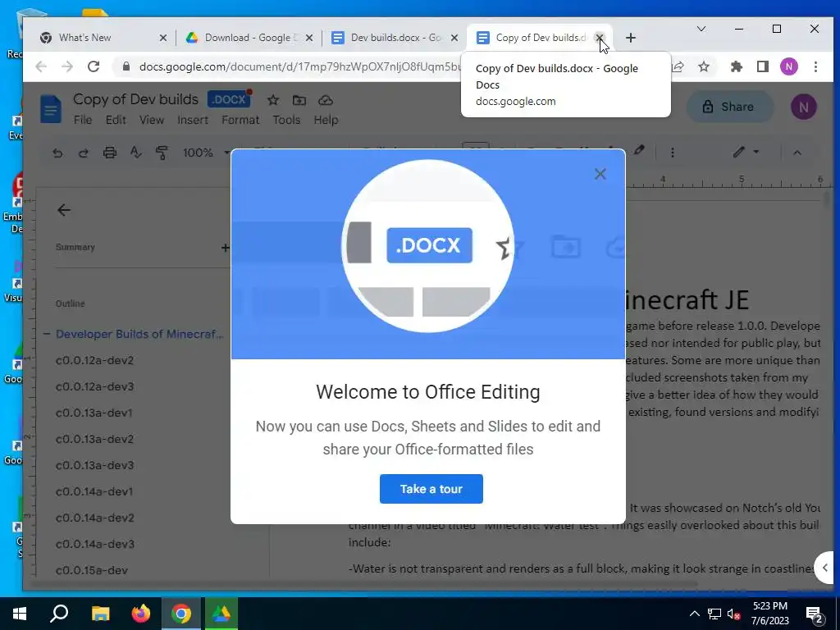840x630 pixels.
Task: Open File Explorer from taskbar
Action: [100, 614]
